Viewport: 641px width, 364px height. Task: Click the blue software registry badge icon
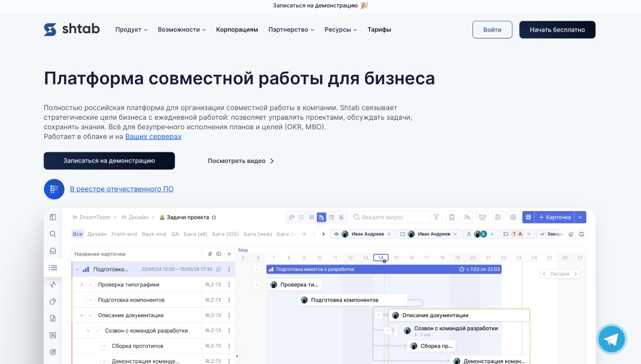(54, 189)
